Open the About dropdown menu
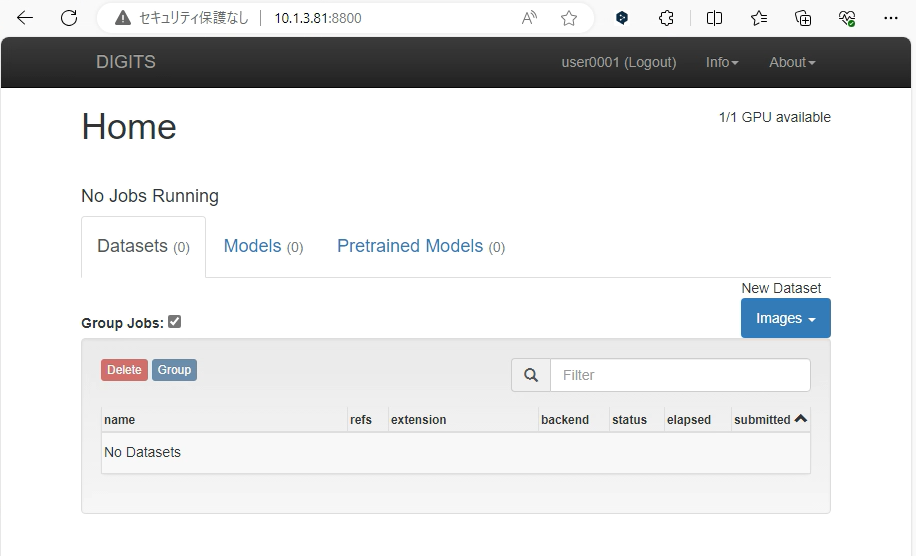 pos(792,62)
